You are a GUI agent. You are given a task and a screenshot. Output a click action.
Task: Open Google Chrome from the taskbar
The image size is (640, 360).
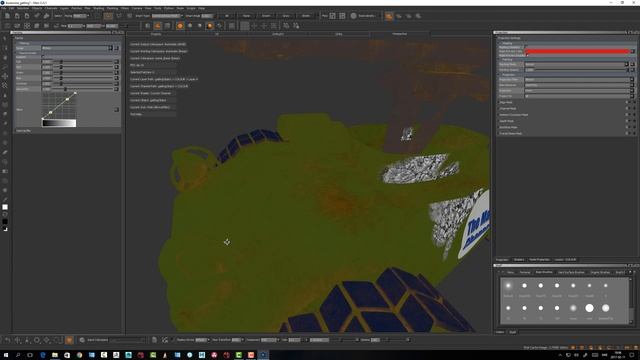(79, 355)
